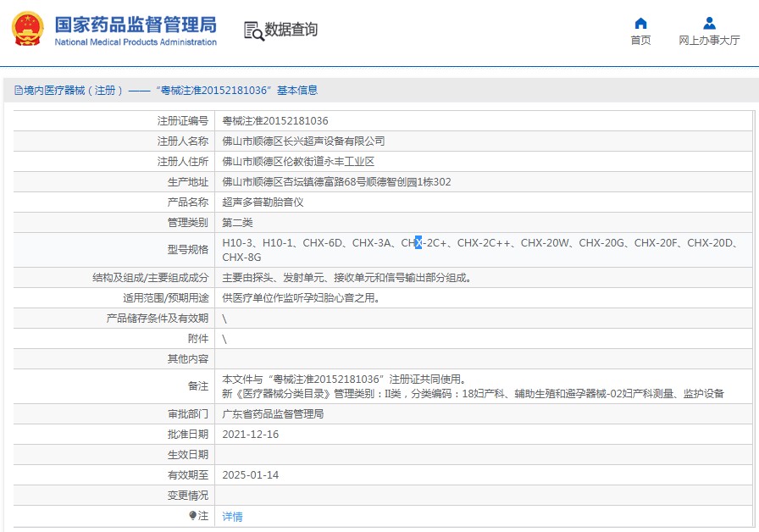Click model CHX-20W text
Screen dimensions: 759x532
(545, 242)
